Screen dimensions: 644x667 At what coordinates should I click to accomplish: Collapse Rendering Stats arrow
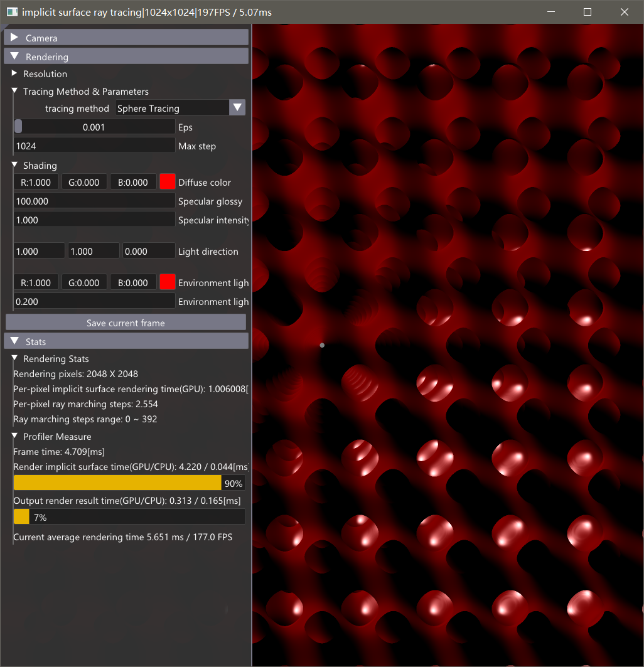(14, 358)
